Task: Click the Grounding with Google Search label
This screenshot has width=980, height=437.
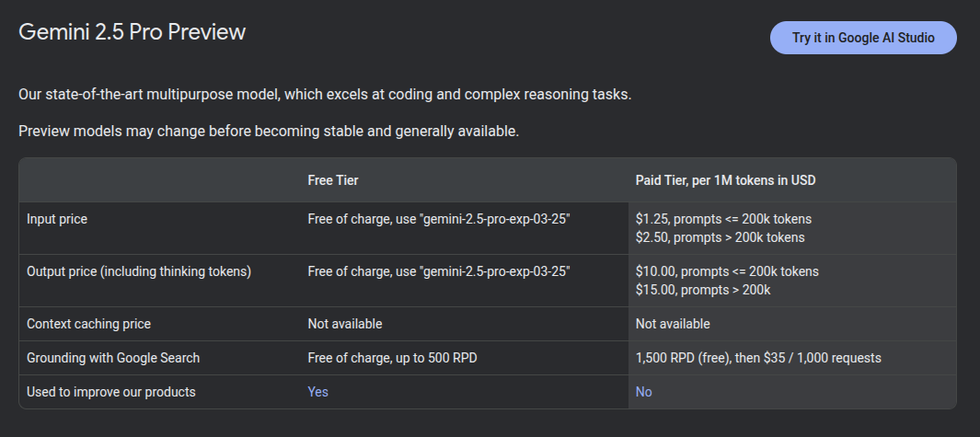Action: coord(113,358)
